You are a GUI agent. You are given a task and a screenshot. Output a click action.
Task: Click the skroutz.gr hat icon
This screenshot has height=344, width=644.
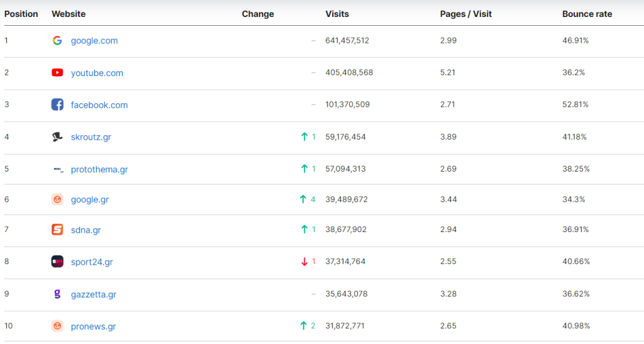coord(57,137)
